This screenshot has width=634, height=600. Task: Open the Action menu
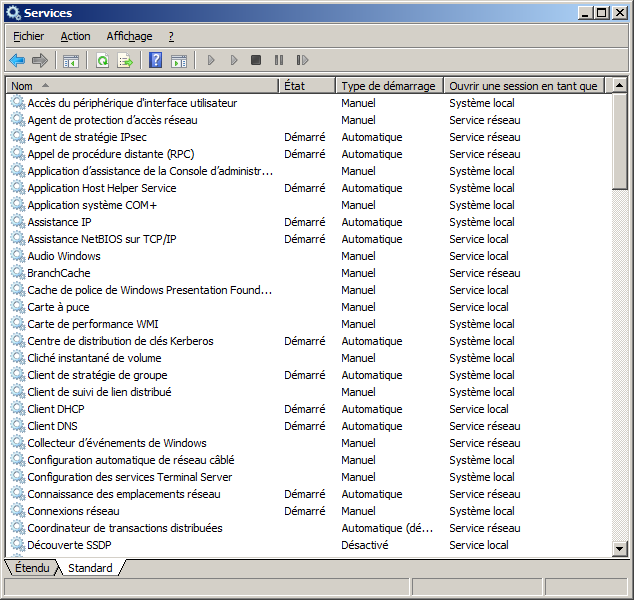point(75,36)
